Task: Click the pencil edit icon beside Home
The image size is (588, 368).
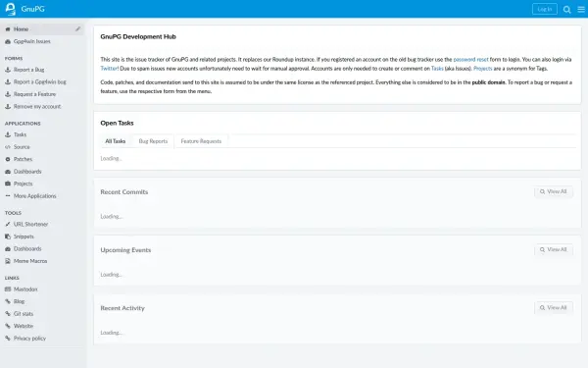Action: [x=77, y=28]
